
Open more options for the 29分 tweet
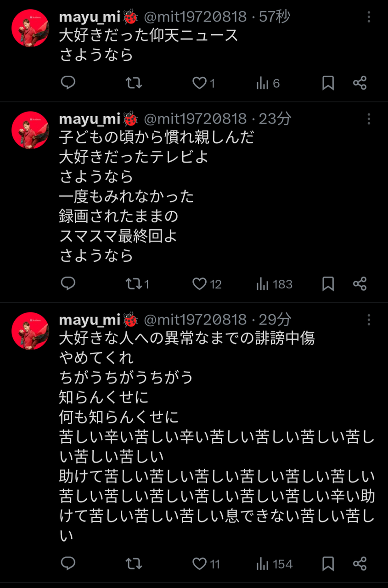point(369,320)
